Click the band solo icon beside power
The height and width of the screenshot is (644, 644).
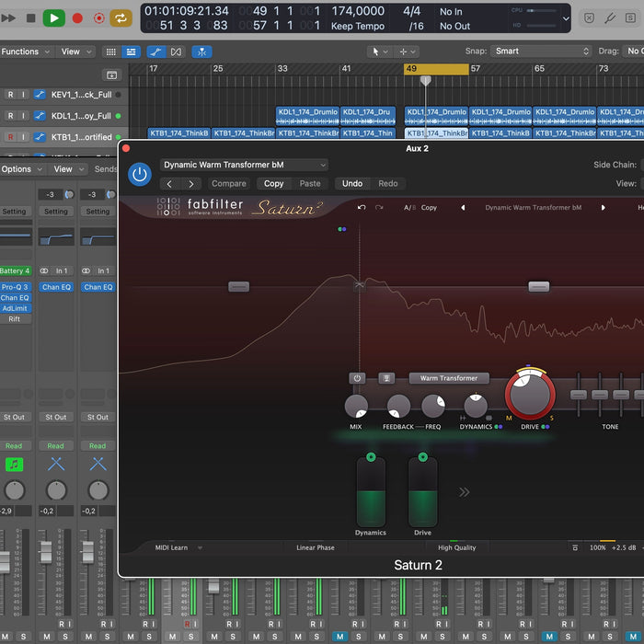tap(386, 378)
